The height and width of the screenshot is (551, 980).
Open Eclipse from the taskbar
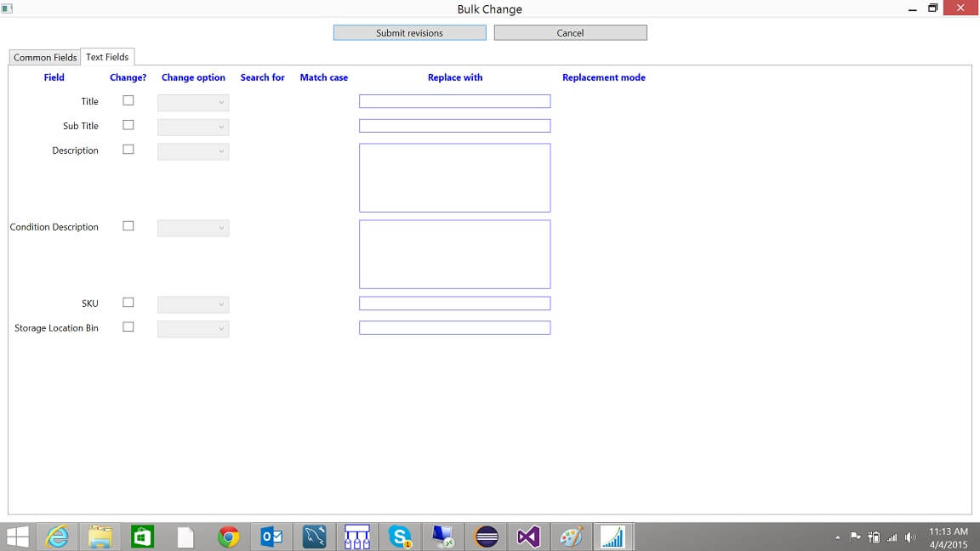tap(485, 537)
